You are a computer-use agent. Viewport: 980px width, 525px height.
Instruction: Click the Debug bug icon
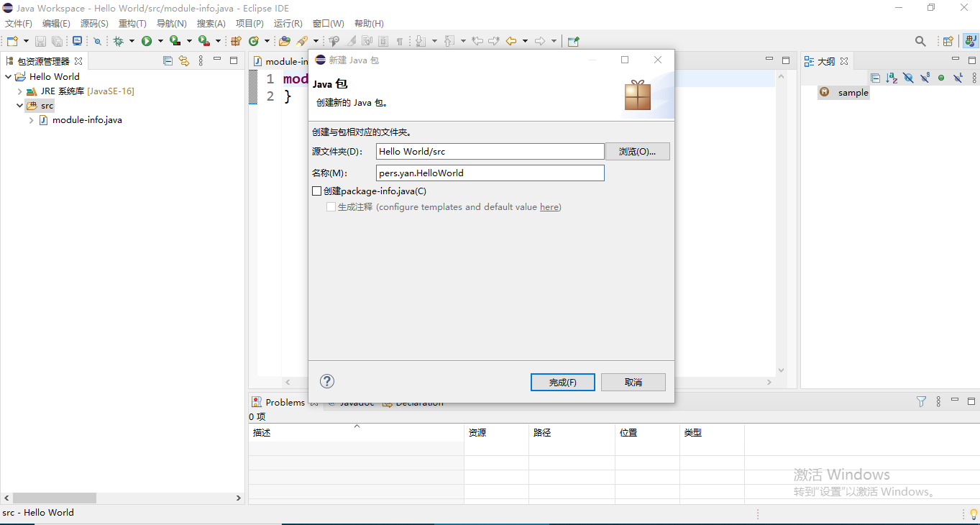pos(119,41)
